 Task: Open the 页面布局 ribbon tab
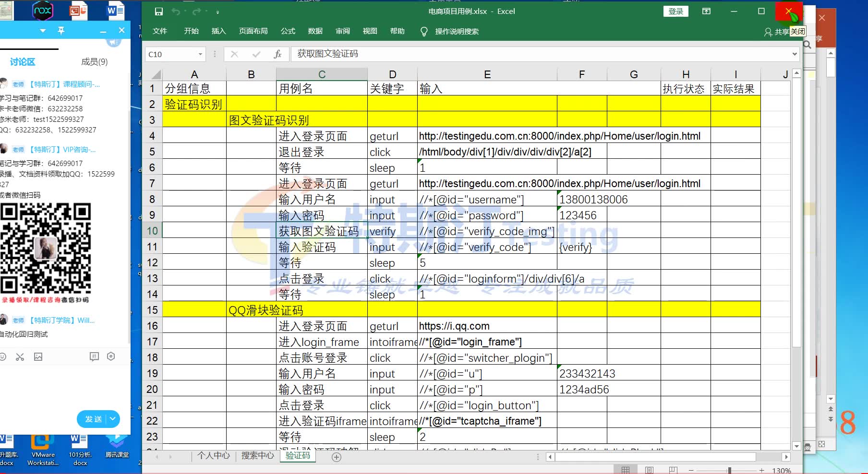253,31
